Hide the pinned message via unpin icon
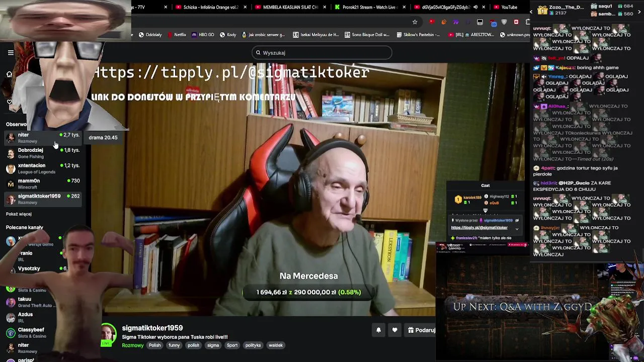Image resolution: width=644 pixels, height=362 pixels. [517, 220]
